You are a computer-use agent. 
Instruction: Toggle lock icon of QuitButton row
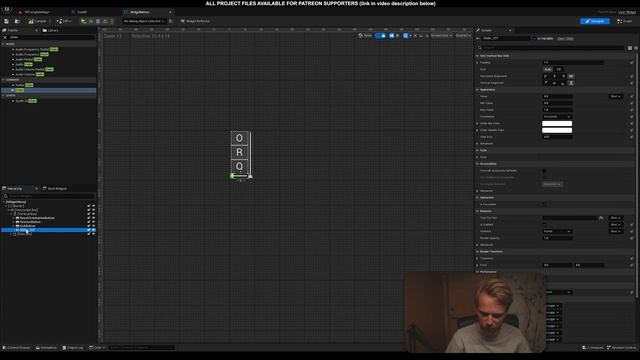point(89,226)
